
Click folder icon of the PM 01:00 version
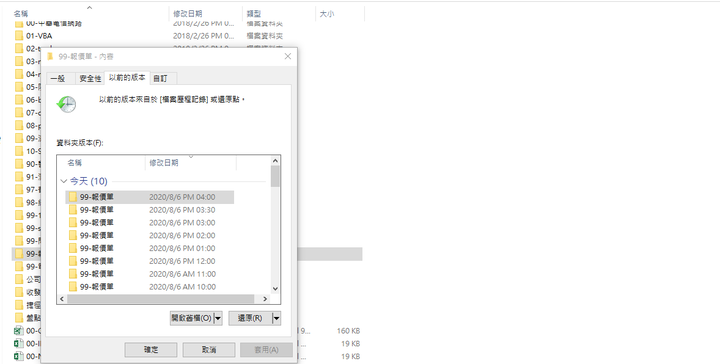73,248
